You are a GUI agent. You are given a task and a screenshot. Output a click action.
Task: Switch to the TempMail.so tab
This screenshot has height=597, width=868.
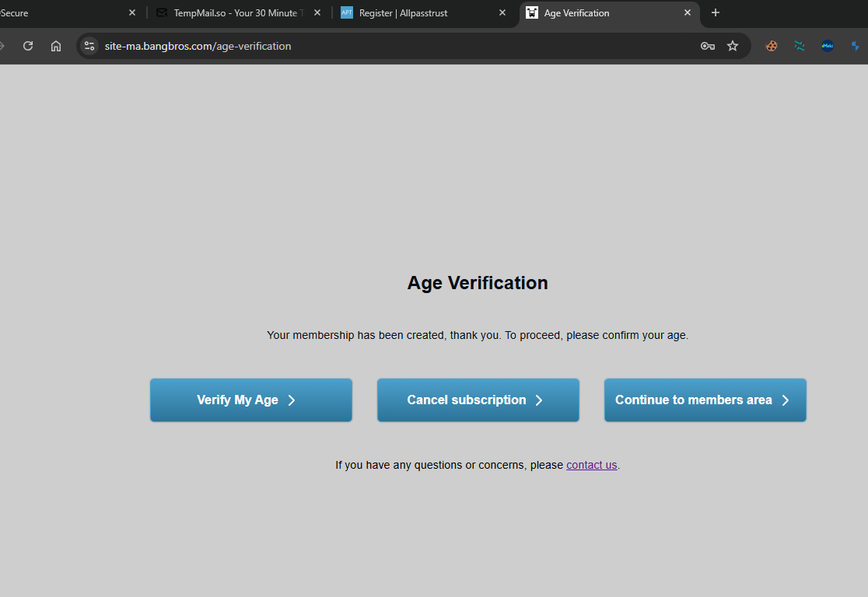[233, 13]
